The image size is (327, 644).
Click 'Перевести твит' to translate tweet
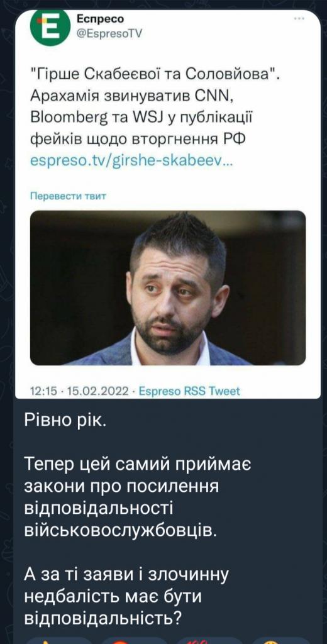(68, 196)
